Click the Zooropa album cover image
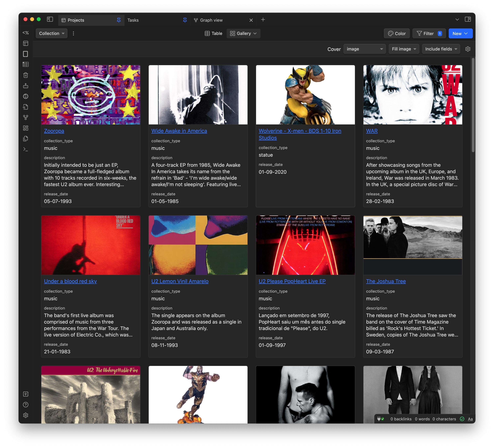 pyautogui.click(x=91, y=95)
